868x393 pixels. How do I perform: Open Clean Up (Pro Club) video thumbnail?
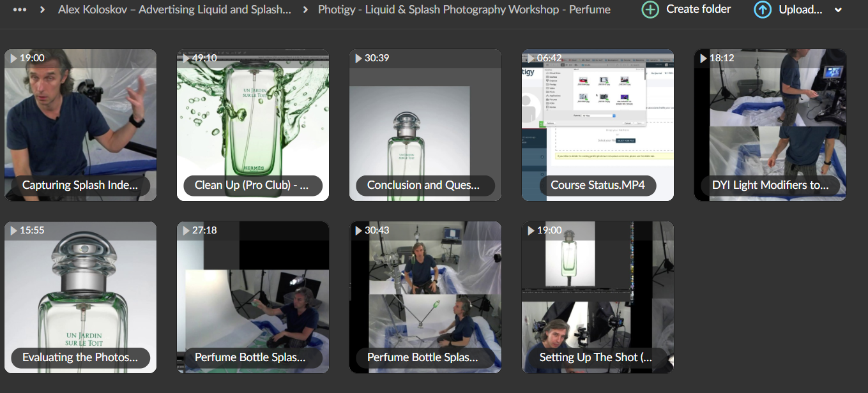click(x=252, y=124)
